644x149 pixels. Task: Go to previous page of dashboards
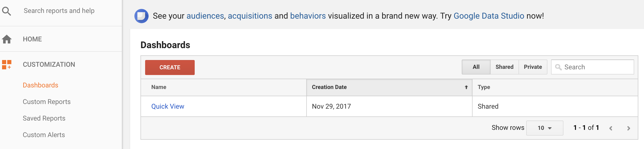click(611, 128)
